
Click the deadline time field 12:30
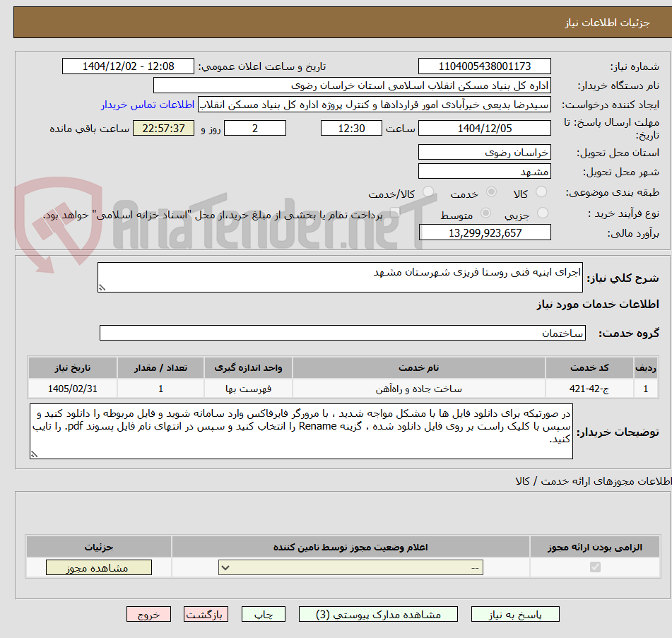(351, 128)
